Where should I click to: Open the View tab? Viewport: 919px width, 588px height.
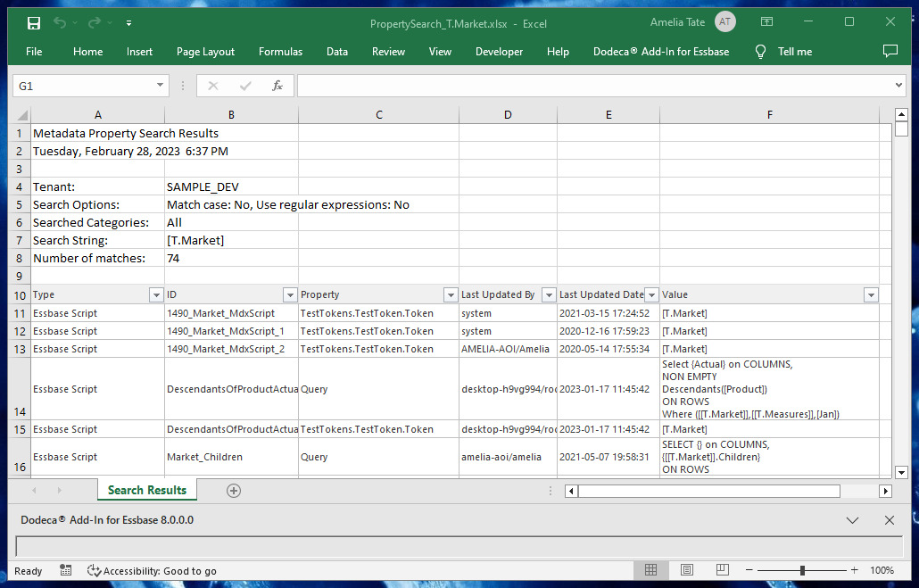pos(440,52)
